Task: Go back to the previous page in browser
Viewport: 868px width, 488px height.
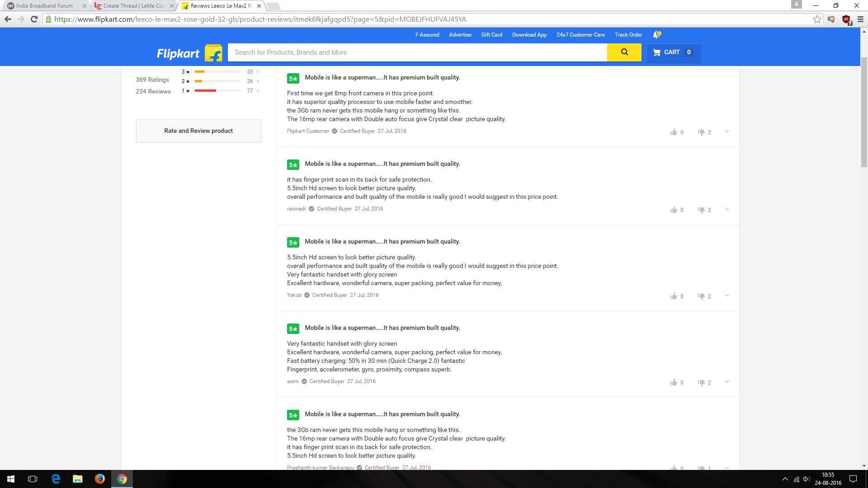Action: [x=8, y=19]
